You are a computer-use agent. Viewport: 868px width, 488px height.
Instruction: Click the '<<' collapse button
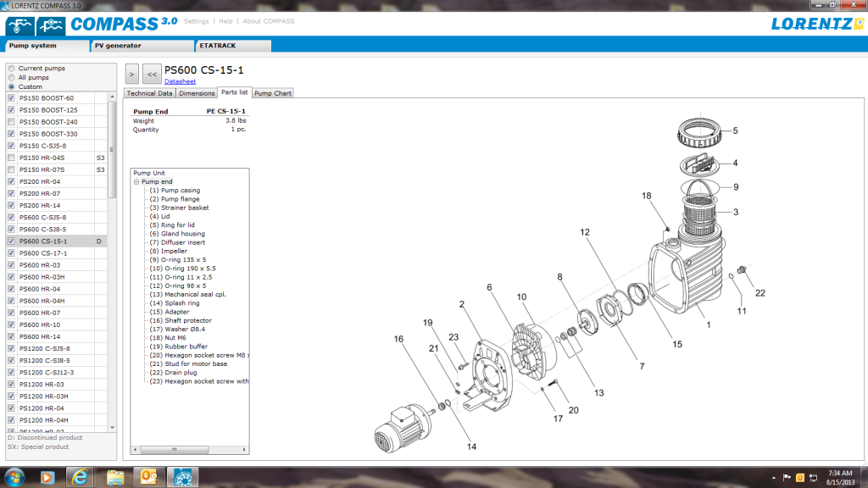click(x=152, y=74)
